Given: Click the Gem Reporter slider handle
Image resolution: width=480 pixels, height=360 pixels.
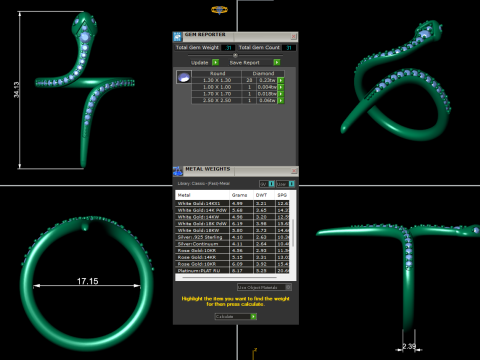Looking at the screenshot, I should 235,55.
